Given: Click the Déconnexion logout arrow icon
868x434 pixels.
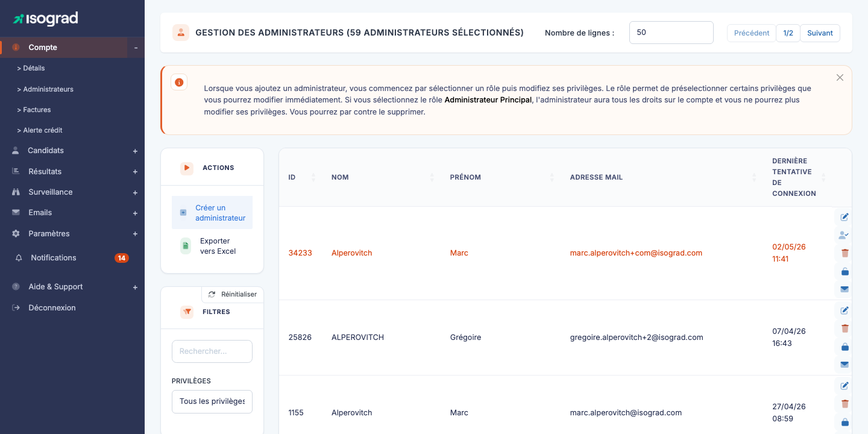Looking at the screenshot, I should coord(16,307).
